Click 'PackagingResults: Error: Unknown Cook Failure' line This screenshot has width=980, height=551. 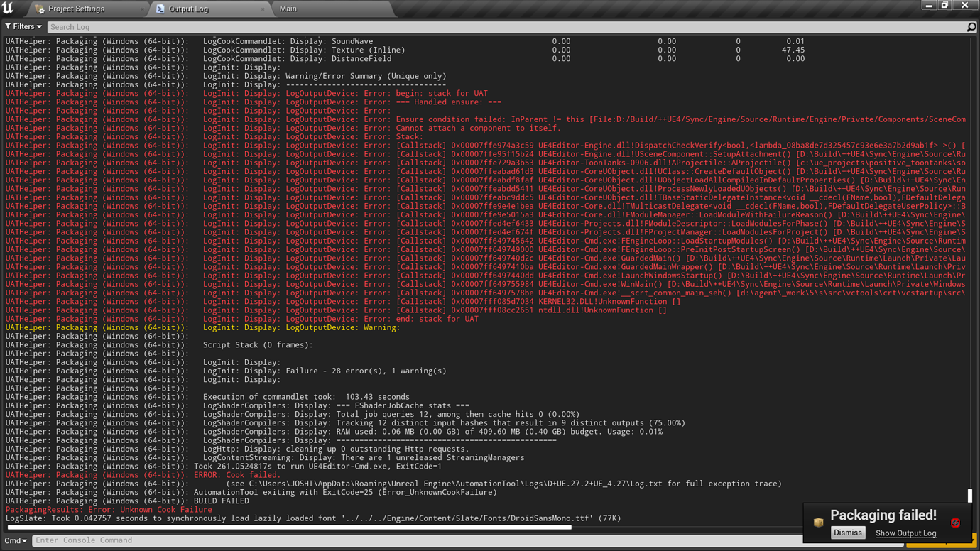[109, 509]
